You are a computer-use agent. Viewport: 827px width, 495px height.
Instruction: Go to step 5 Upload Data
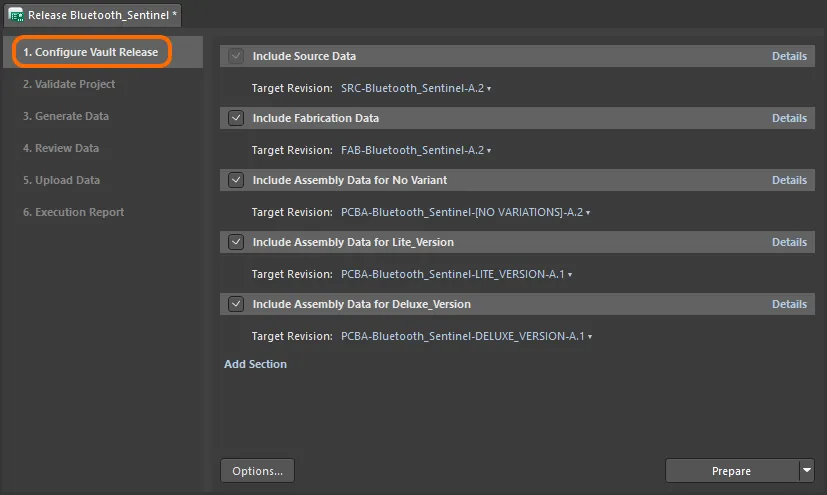[61, 180]
